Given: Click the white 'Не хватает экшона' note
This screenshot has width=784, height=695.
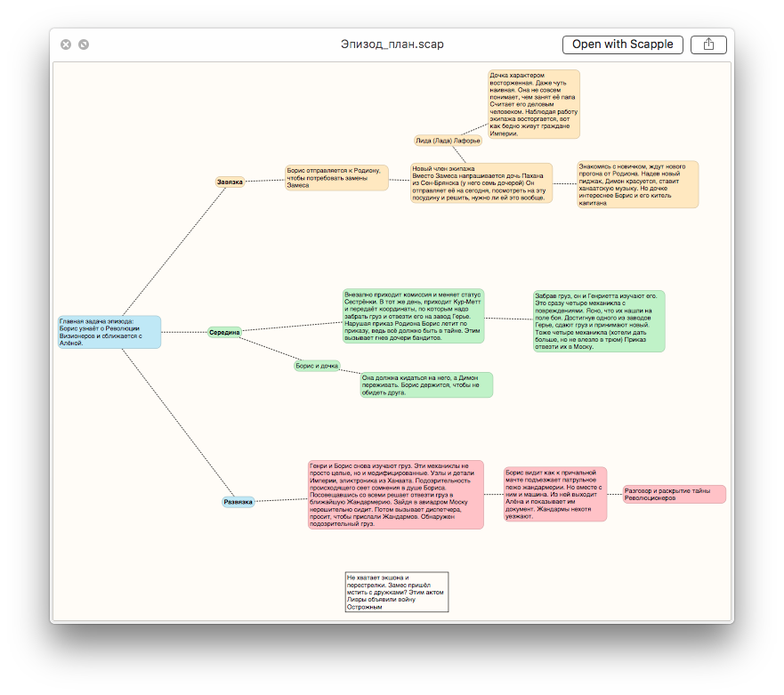Looking at the screenshot, I should (x=397, y=592).
